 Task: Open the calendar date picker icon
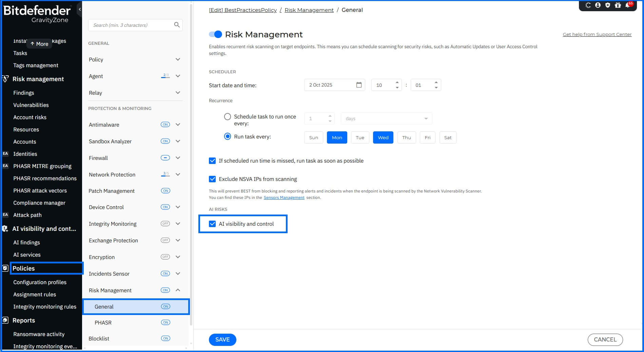(x=359, y=85)
